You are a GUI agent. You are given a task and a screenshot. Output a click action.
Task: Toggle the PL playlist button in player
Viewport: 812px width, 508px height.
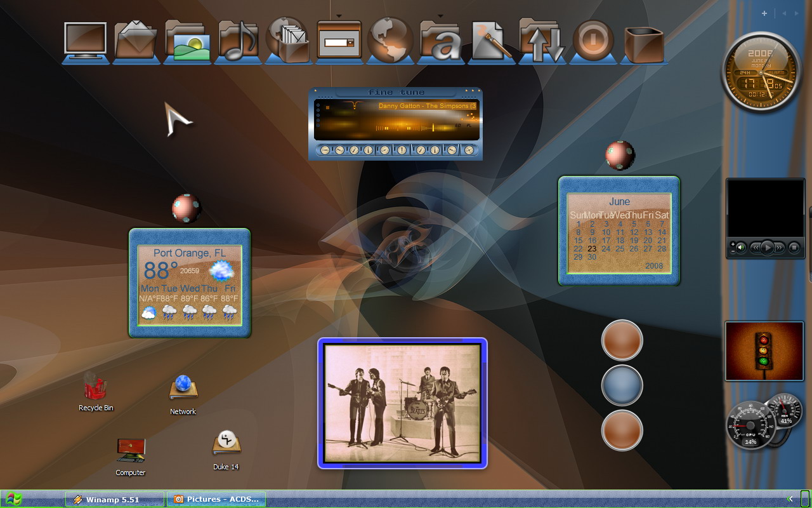click(x=469, y=126)
